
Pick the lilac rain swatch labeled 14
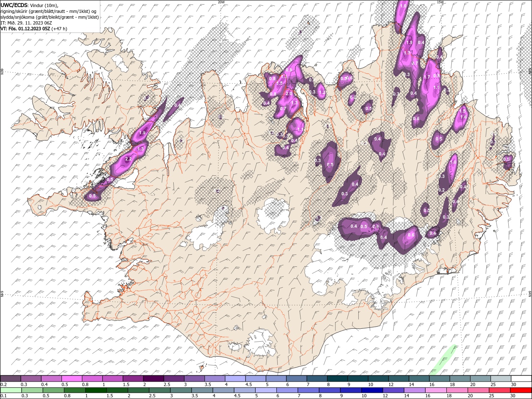click(414, 390)
